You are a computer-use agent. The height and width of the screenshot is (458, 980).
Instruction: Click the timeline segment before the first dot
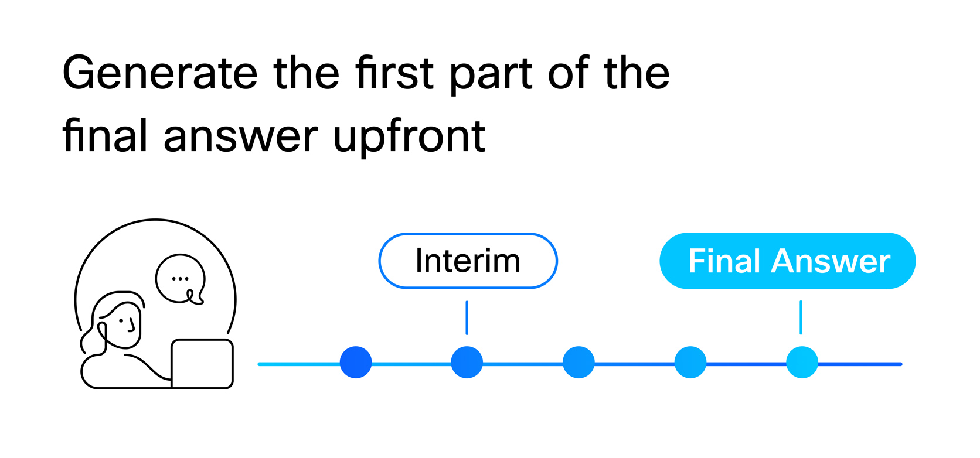click(x=299, y=364)
